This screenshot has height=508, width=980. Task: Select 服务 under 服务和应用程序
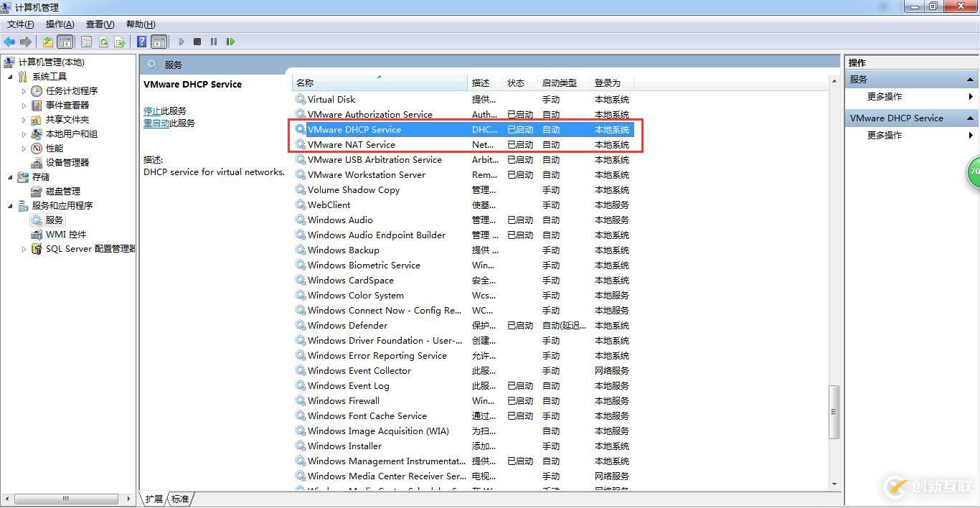click(x=55, y=220)
